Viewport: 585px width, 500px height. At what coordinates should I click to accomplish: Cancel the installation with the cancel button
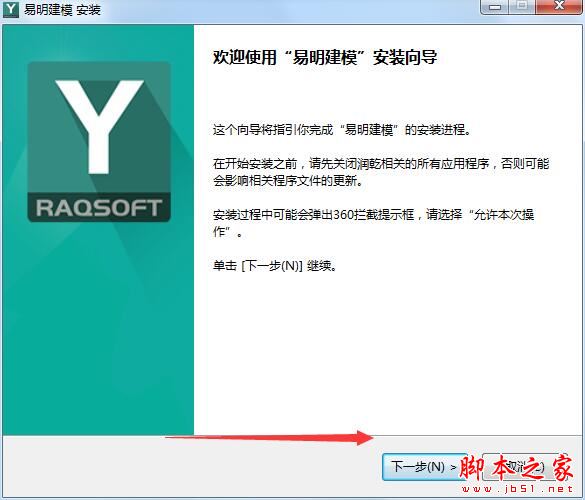coord(525,467)
